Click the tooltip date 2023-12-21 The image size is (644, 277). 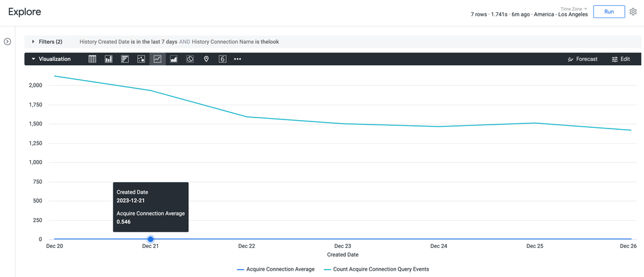point(131,200)
